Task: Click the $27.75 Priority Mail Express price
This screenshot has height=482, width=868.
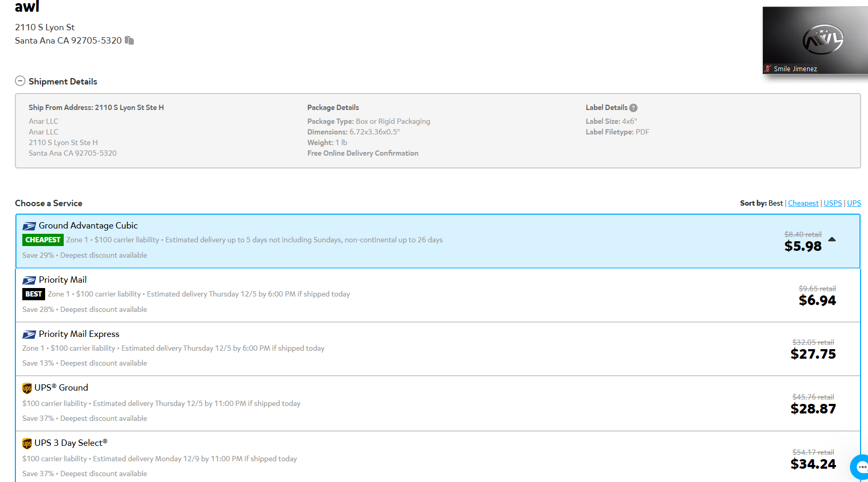Action: coord(813,354)
